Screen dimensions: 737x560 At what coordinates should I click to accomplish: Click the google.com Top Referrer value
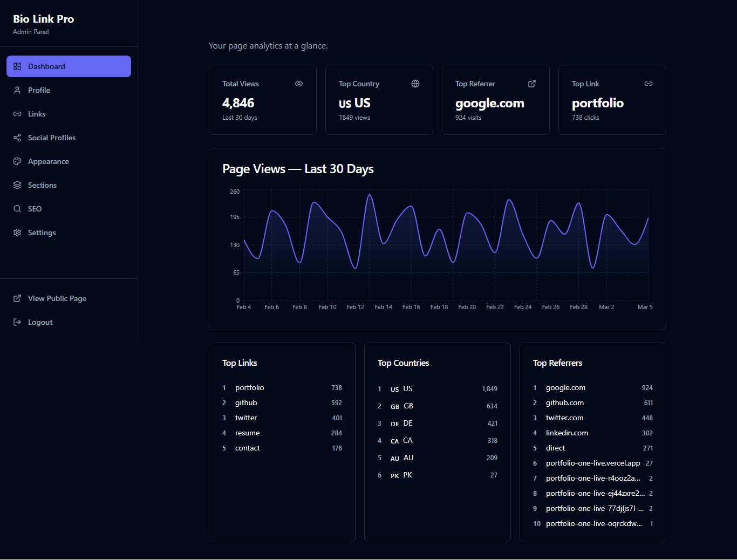coord(489,103)
